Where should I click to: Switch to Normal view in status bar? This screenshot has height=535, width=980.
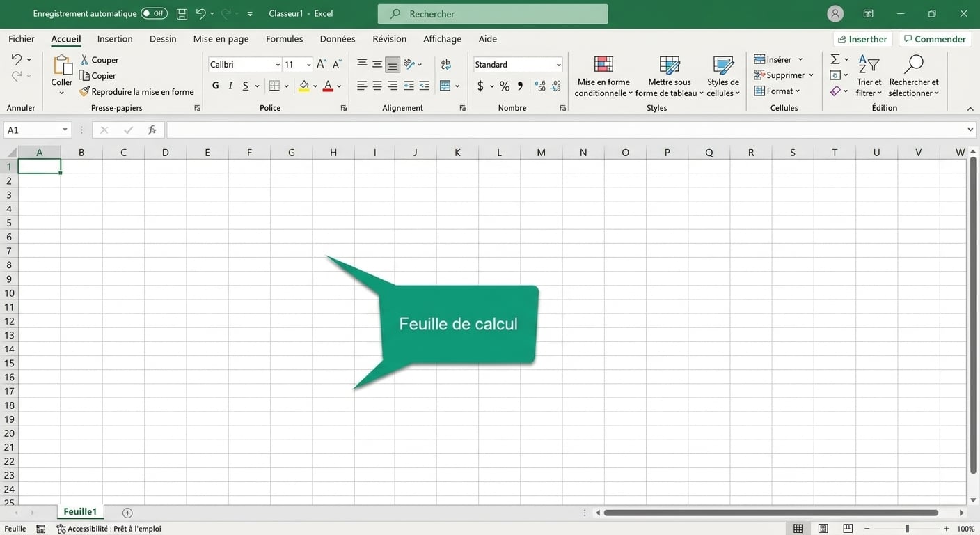pyautogui.click(x=798, y=529)
